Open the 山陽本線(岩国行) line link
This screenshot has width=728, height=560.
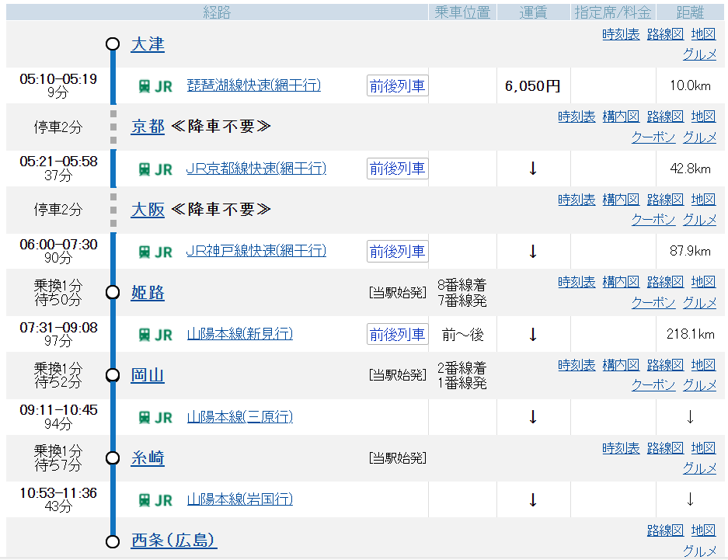239,499
